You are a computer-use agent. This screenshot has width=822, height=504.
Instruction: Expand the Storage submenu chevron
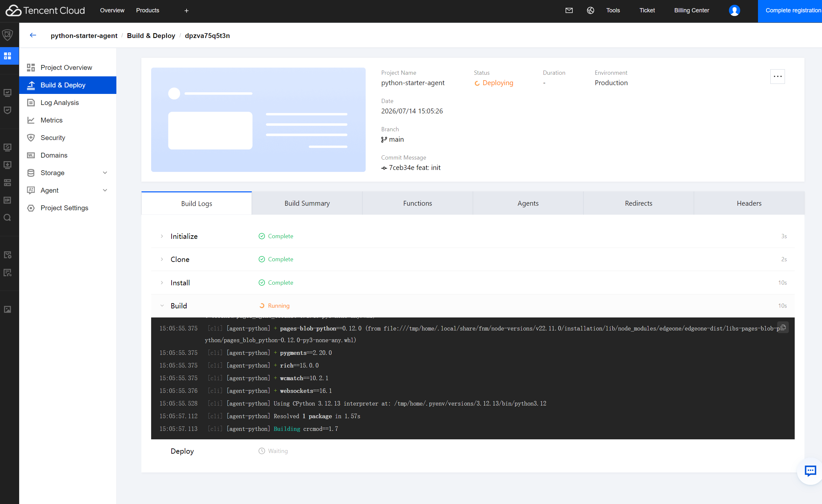(105, 173)
